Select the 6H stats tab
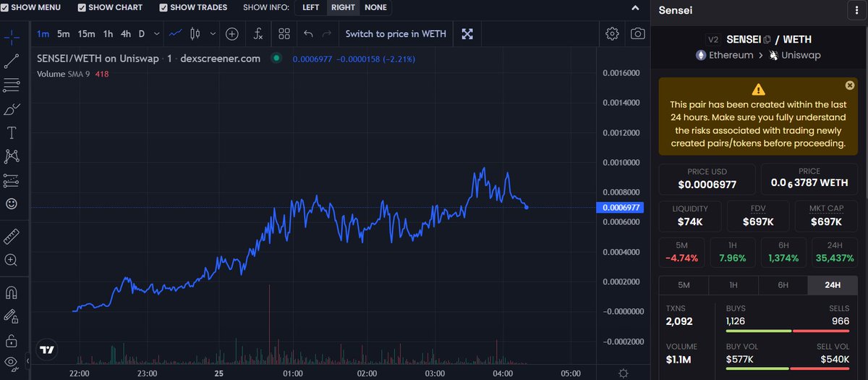Screen dimensions: 868x380 click(x=783, y=285)
